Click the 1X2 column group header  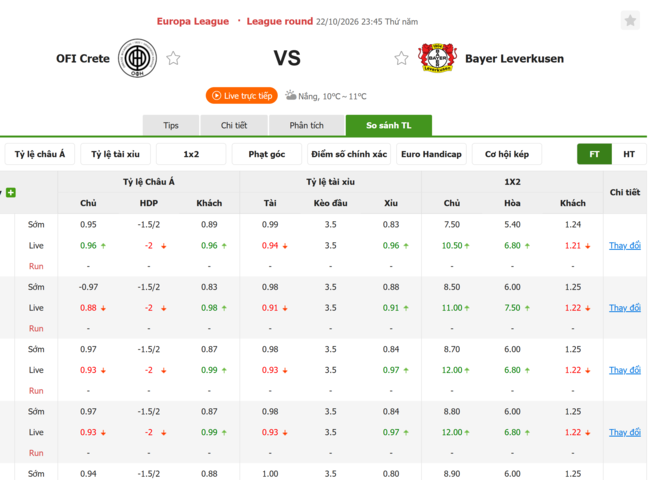tap(512, 182)
